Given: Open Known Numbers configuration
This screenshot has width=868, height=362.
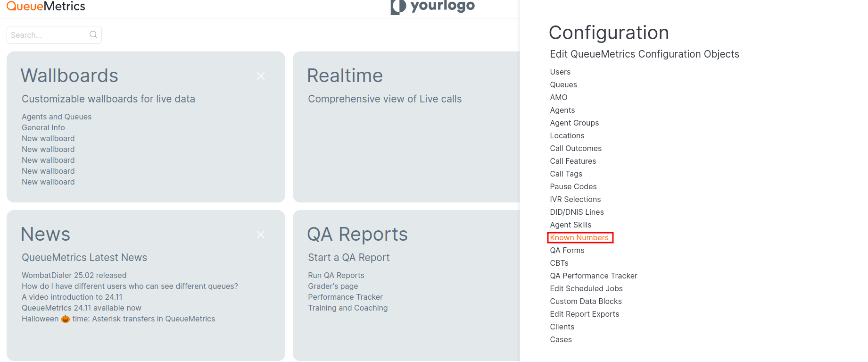Looking at the screenshot, I should tap(579, 237).
